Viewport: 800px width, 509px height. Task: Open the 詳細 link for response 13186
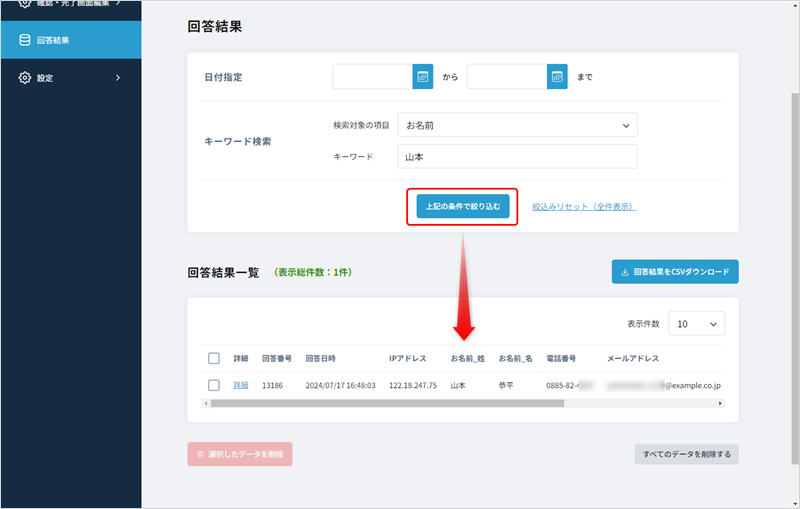pos(241,385)
